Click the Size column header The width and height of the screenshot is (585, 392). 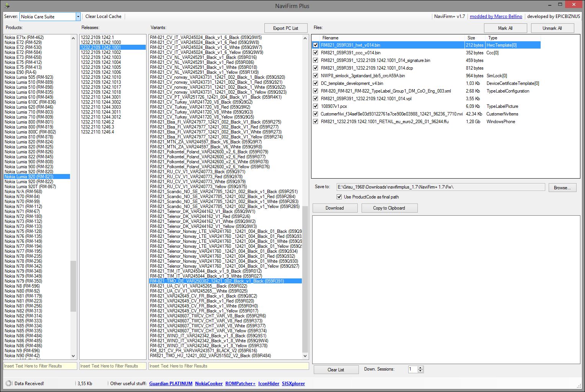coord(475,38)
